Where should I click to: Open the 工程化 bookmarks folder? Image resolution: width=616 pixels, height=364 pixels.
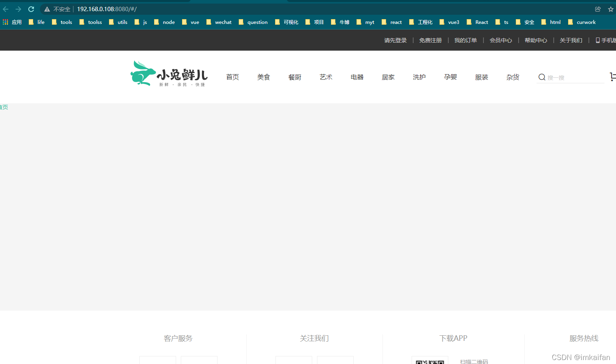(x=421, y=22)
